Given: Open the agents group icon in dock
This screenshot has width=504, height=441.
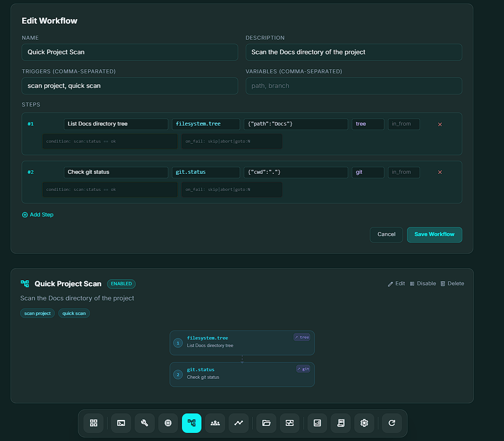Looking at the screenshot, I should click(x=215, y=423).
